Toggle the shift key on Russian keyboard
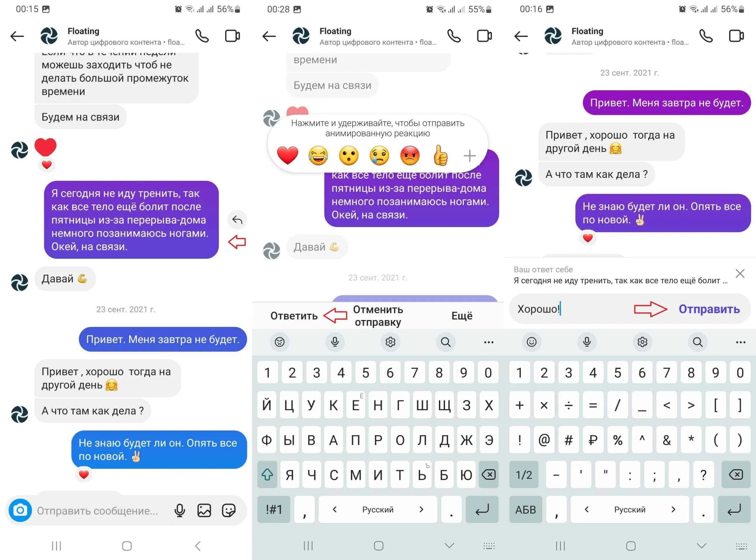756x560 pixels. 267,475
